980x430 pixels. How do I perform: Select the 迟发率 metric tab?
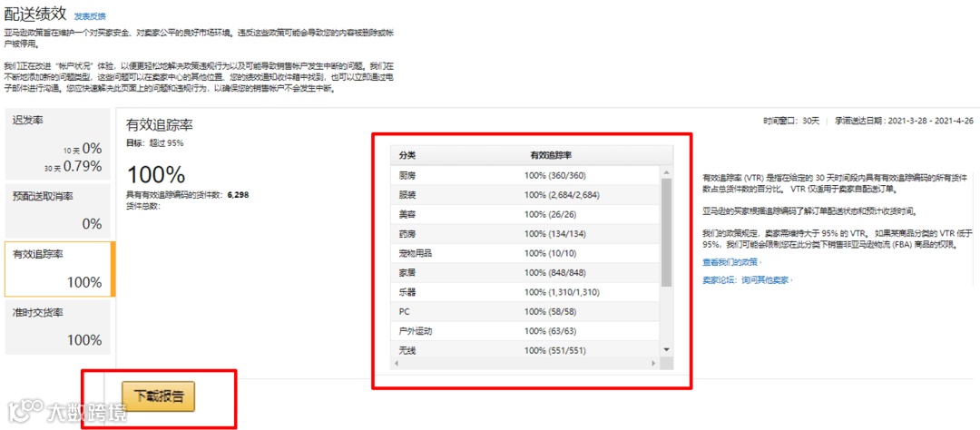[57, 143]
